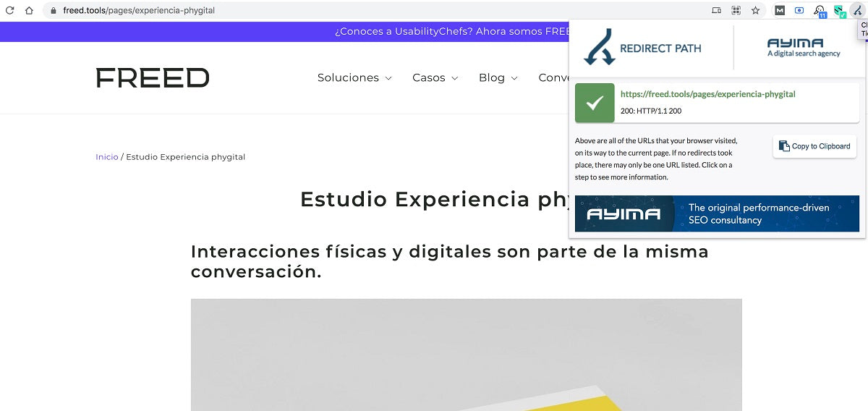868x411 pixels.
Task: Expand the Blog dropdown chevron
Action: [514, 78]
